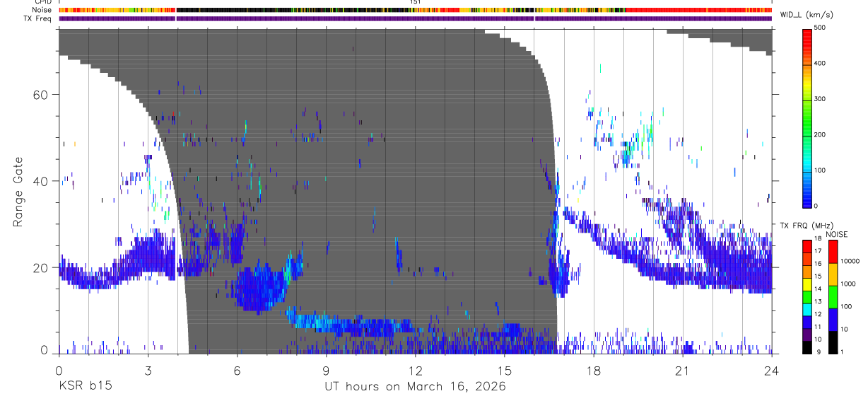The image size is (868, 401).
Task: Select the Noise strip above the plot
Action: (x=415, y=11)
